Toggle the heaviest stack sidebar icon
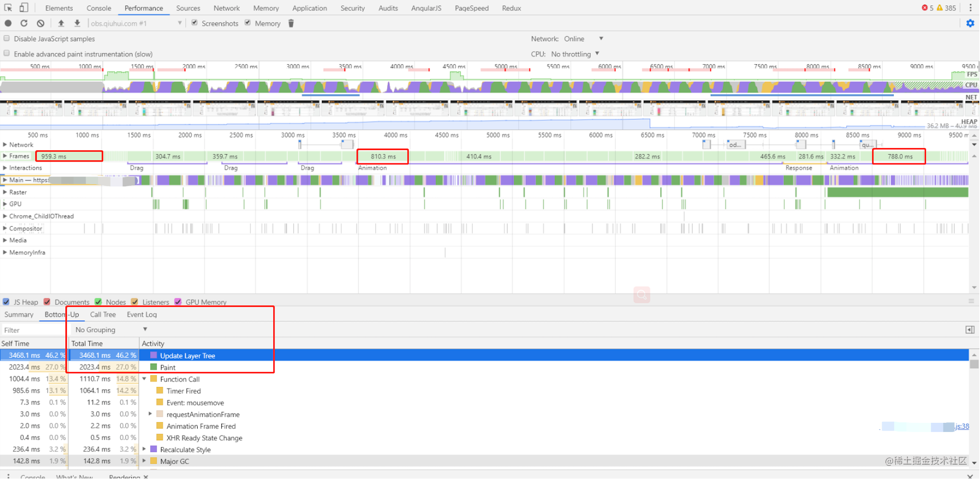The image size is (980, 479). click(x=970, y=330)
